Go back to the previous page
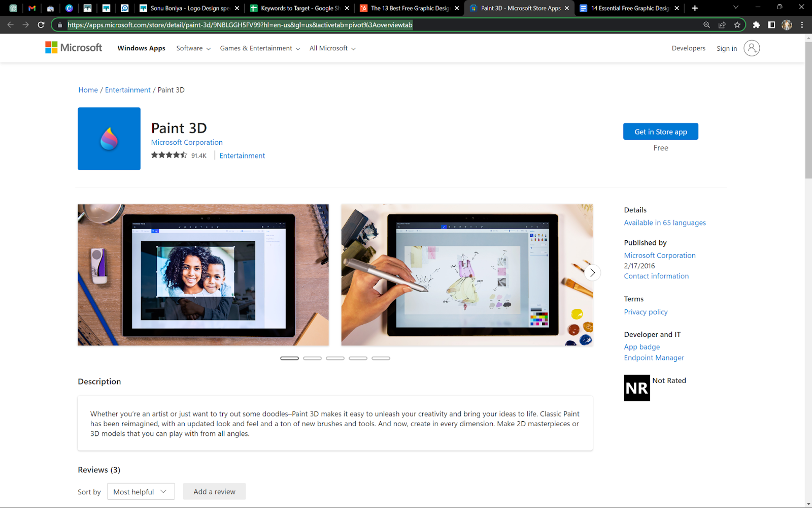This screenshot has height=508, width=812. 11,25
